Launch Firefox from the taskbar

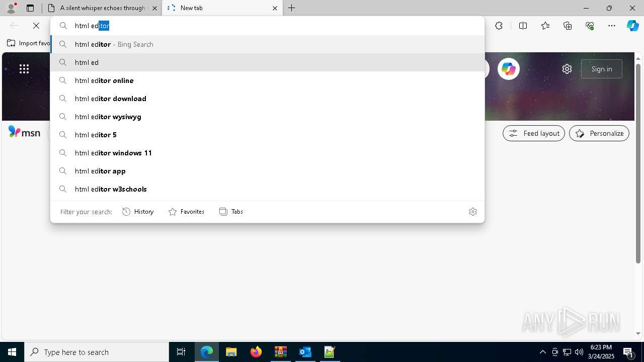[256, 352]
